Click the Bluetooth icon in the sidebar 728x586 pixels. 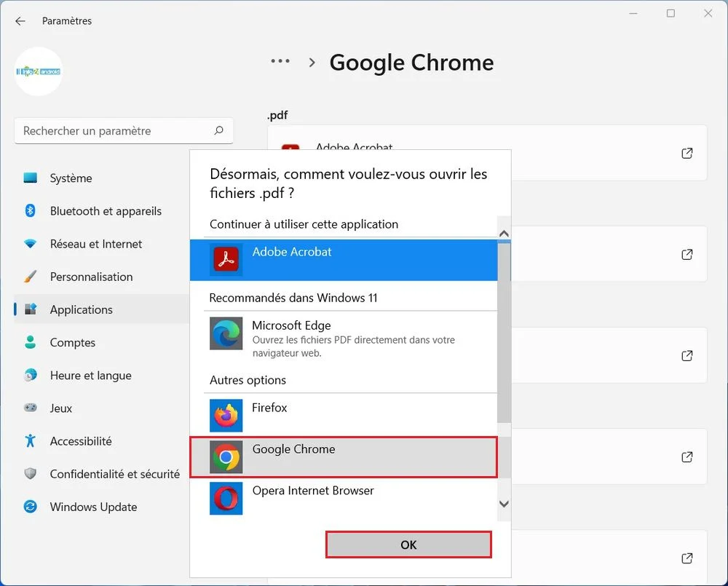(30, 211)
